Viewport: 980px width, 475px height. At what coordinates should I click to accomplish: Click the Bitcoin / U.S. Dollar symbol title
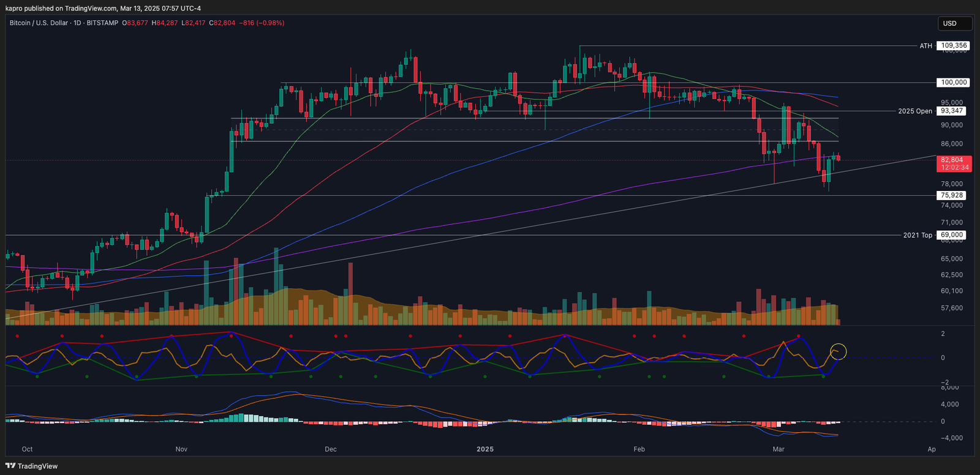click(39, 23)
